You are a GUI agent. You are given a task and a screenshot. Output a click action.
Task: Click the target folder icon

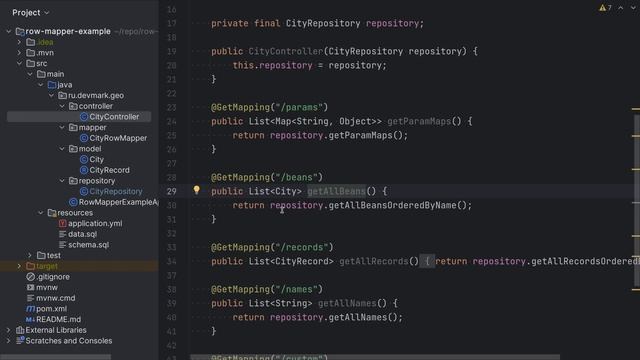tap(31, 266)
